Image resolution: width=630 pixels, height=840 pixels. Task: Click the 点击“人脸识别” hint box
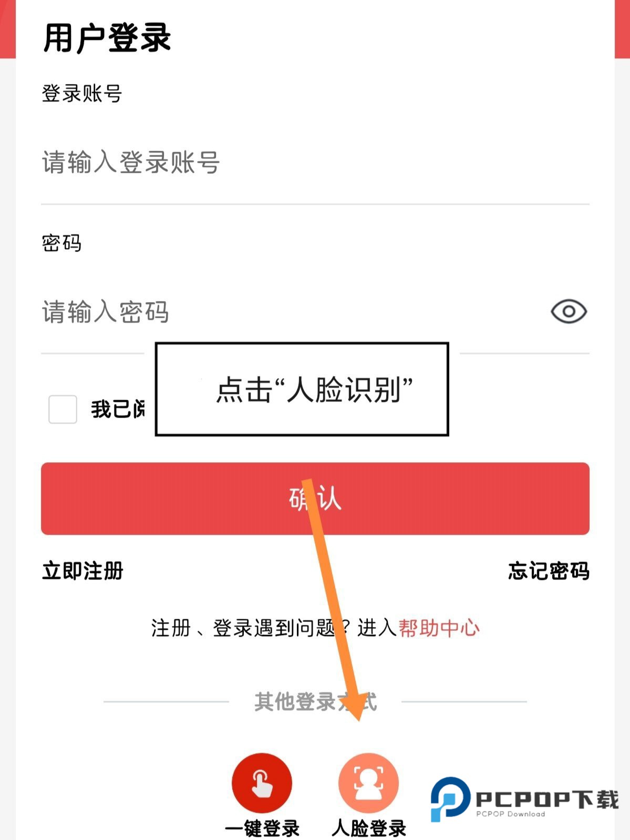[x=302, y=389]
